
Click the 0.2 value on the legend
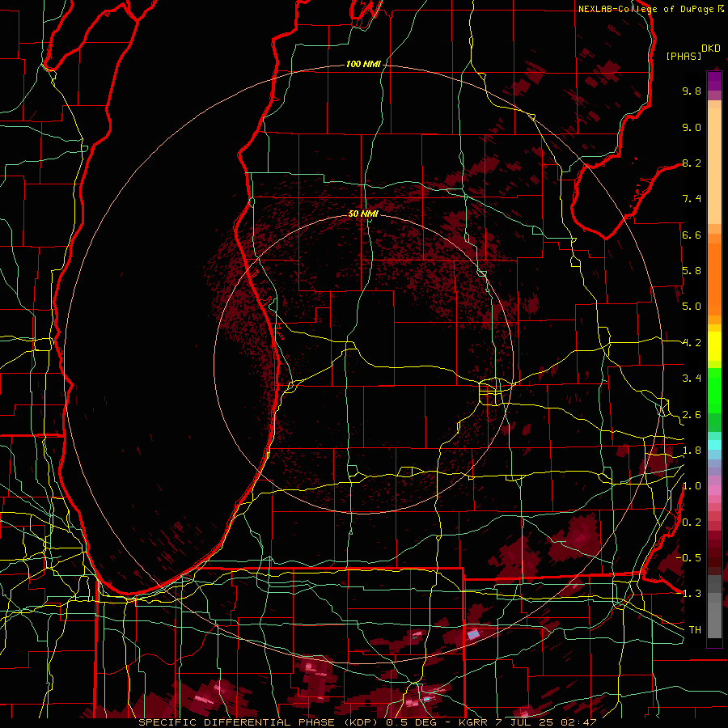click(692, 523)
